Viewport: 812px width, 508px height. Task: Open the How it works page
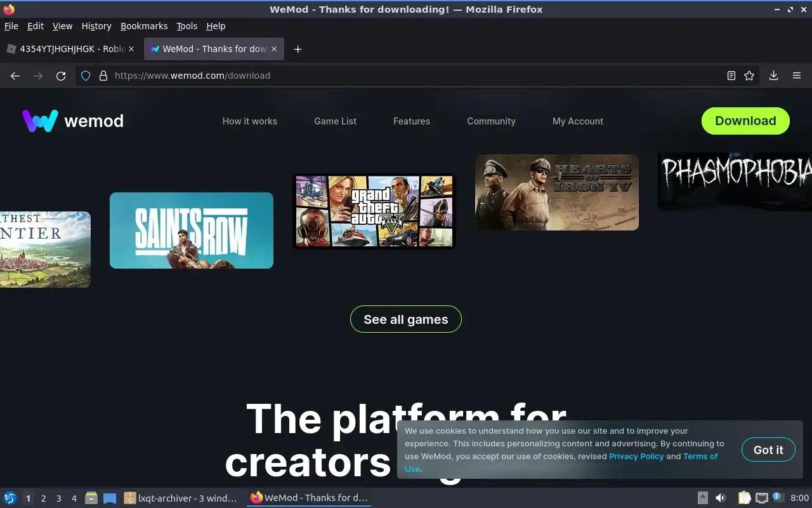click(250, 121)
